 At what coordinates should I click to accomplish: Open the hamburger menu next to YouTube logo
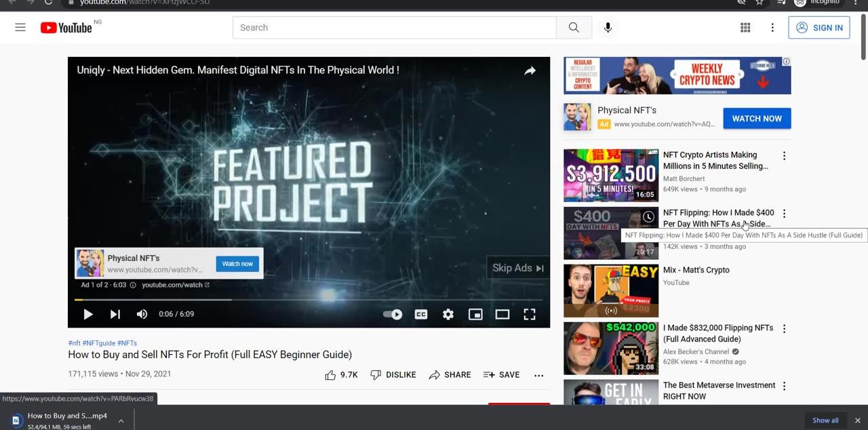coord(20,27)
